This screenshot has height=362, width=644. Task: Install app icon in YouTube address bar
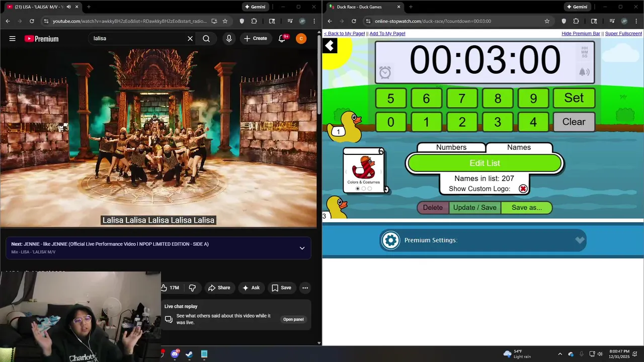(214, 21)
